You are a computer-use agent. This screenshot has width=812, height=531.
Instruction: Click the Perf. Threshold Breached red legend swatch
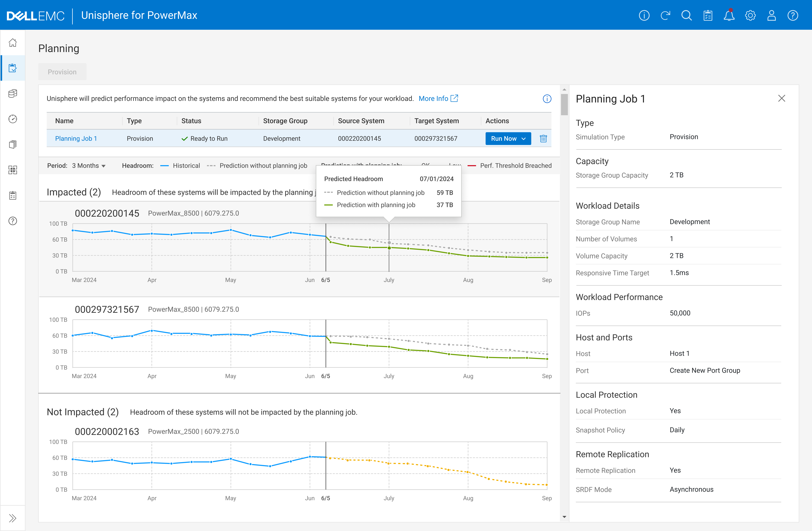coord(471,166)
